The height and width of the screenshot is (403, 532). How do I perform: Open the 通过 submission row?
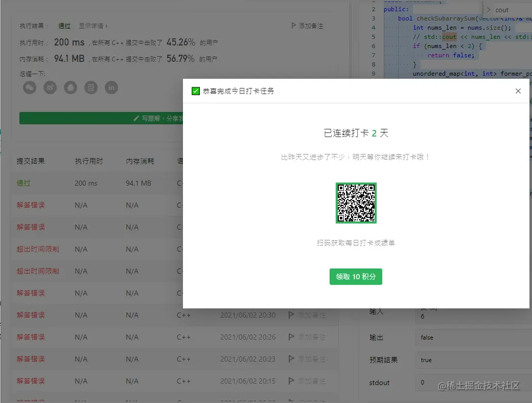(x=24, y=183)
